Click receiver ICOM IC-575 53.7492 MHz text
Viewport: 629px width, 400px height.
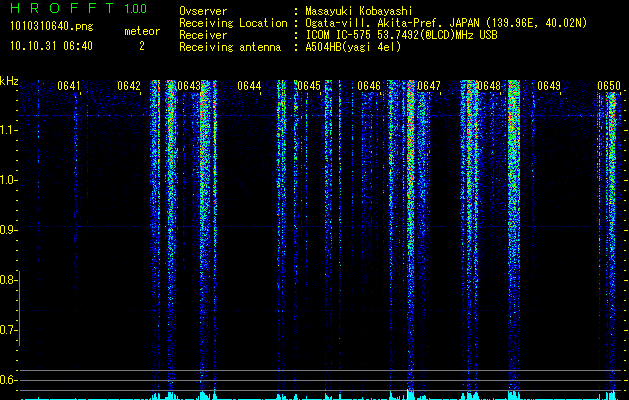pos(401,35)
